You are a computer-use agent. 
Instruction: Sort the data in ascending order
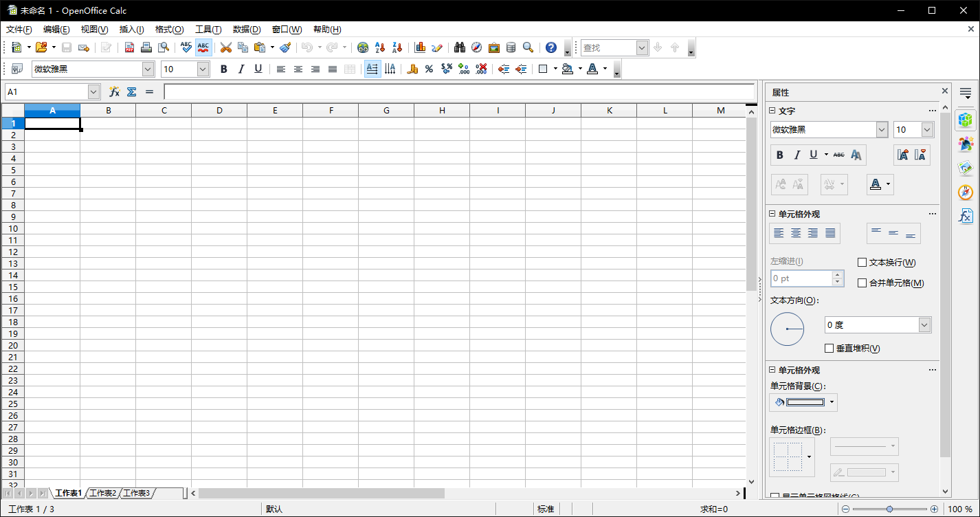coord(379,47)
